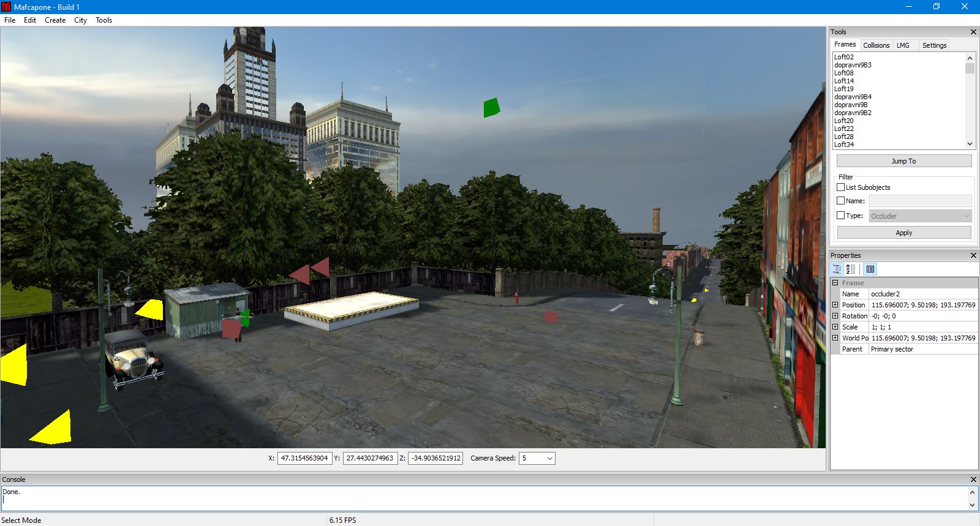Click the Categorized view icon in Properties
The height and width of the screenshot is (526, 980).
click(837, 269)
